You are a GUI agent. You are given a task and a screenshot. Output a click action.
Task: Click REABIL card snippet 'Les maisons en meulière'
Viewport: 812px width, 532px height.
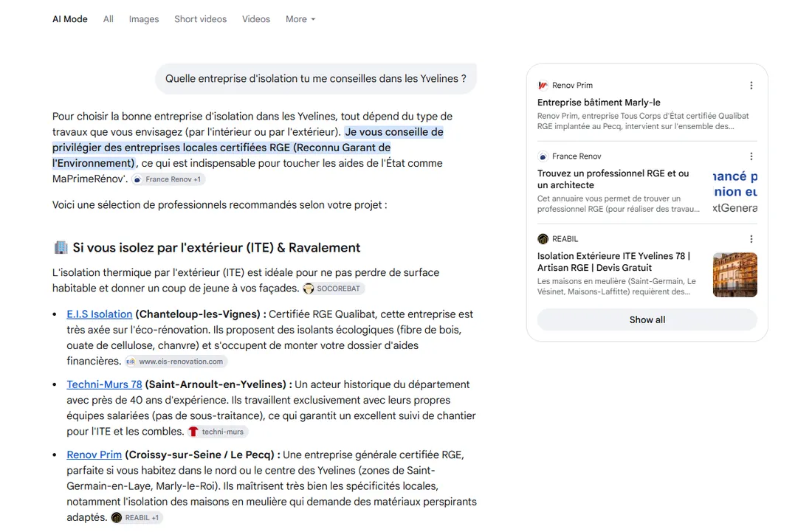click(616, 286)
